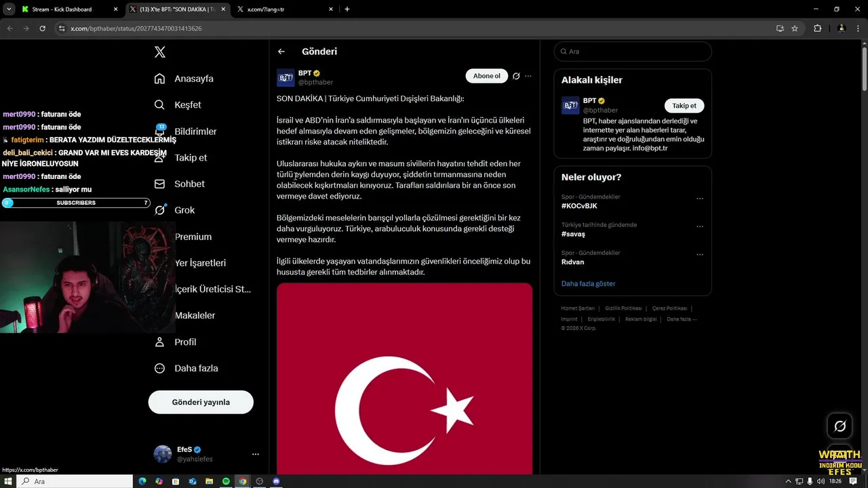
Task: Open the Turkish flag image in the post
Action: point(404,378)
